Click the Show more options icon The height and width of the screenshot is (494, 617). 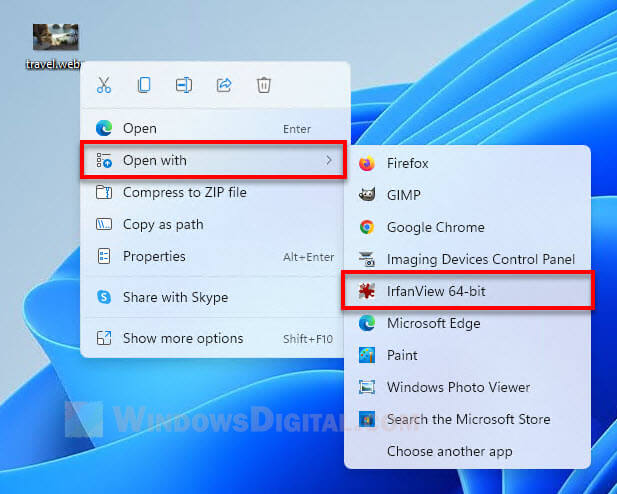(x=104, y=338)
